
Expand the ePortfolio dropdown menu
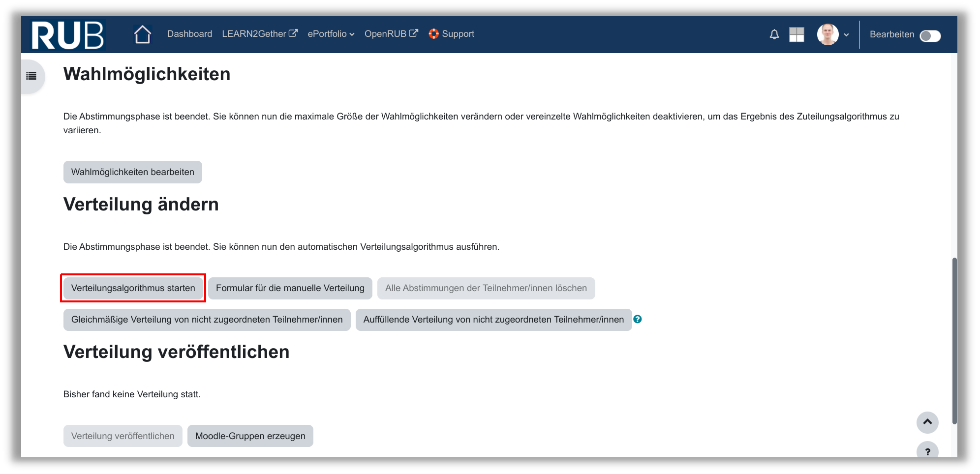[331, 34]
